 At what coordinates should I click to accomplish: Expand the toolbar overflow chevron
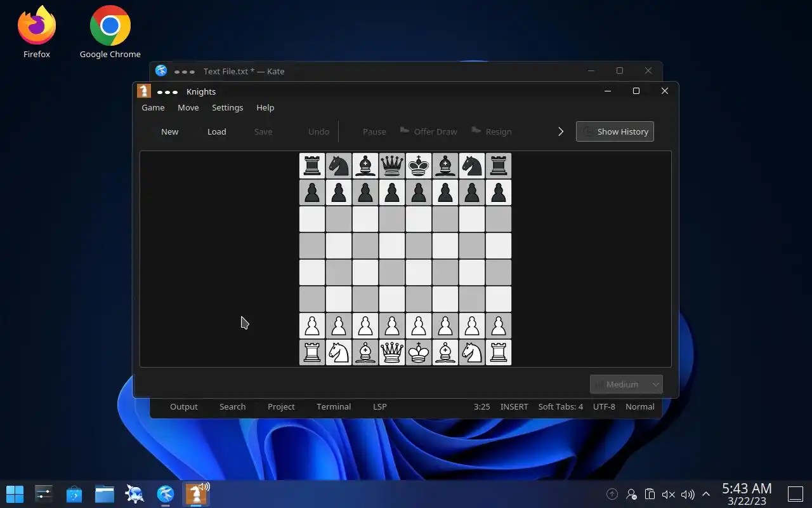click(x=561, y=131)
